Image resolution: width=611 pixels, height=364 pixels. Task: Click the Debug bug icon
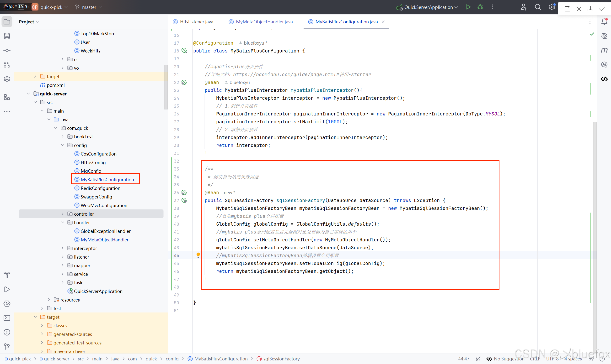pos(480,7)
